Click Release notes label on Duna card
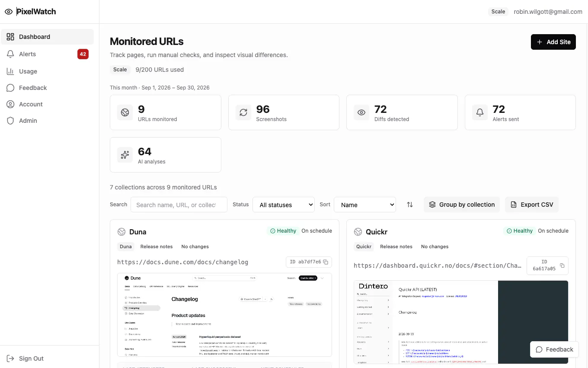588x368 pixels. tap(157, 246)
